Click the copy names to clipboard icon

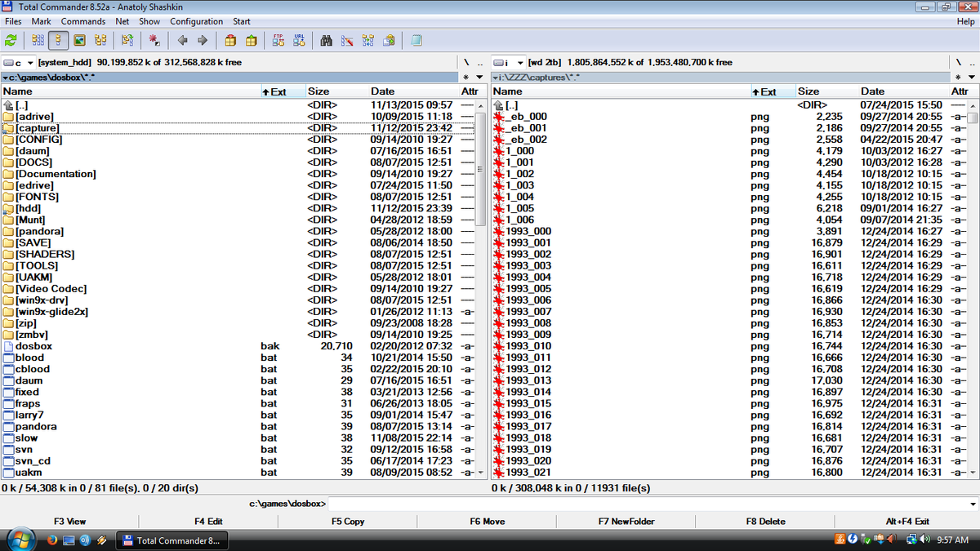(390, 40)
